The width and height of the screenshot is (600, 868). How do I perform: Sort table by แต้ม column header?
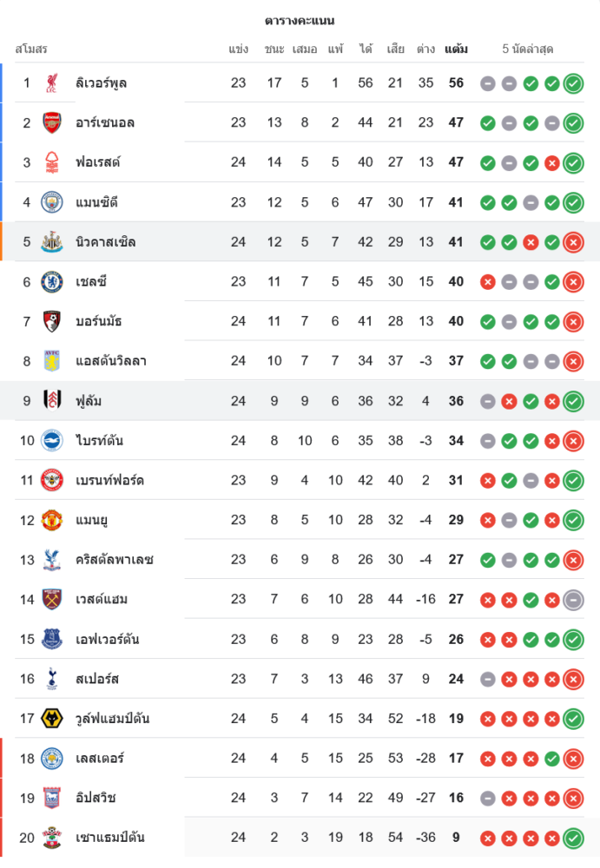click(456, 49)
